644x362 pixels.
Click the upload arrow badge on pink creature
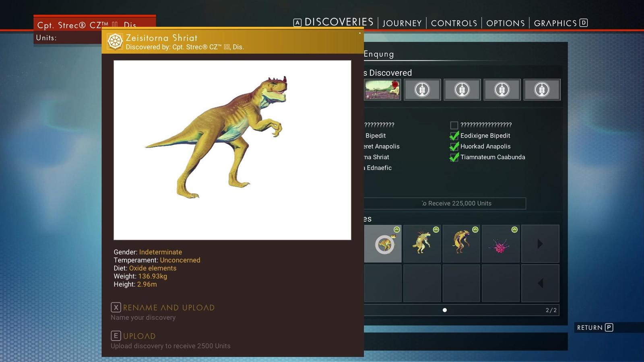coord(514,229)
